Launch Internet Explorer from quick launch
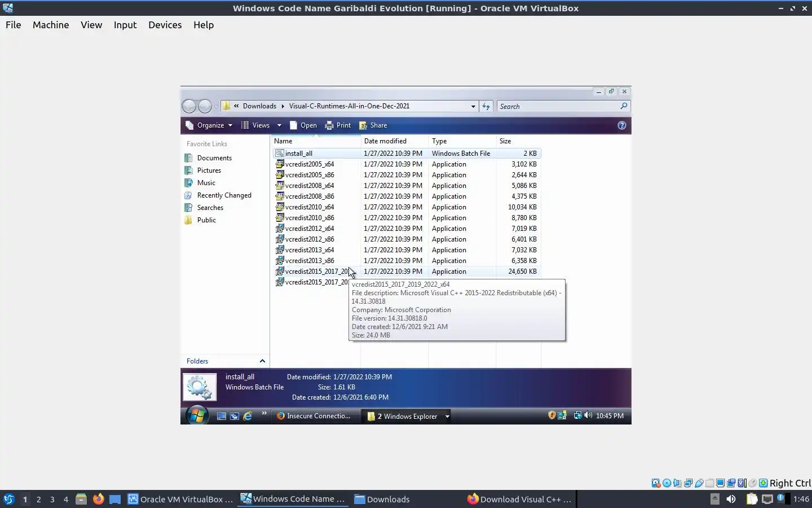The image size is (812, 508). point(248,416)
